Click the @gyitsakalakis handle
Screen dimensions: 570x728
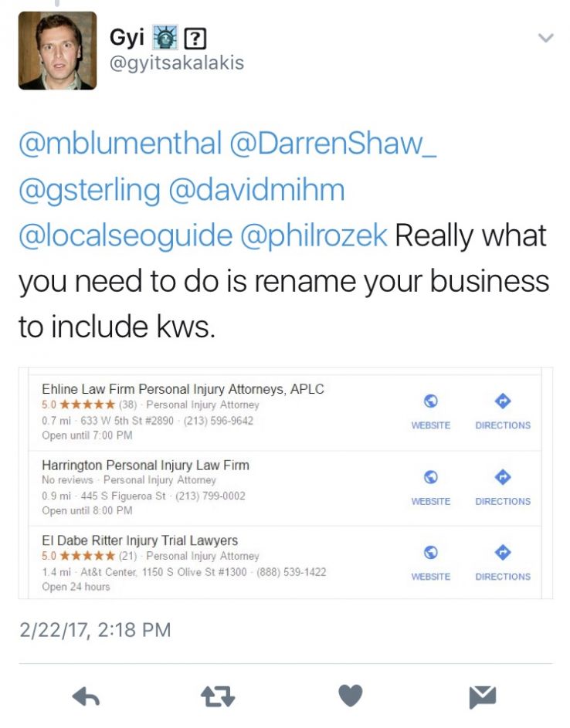[x=177, y=63]
